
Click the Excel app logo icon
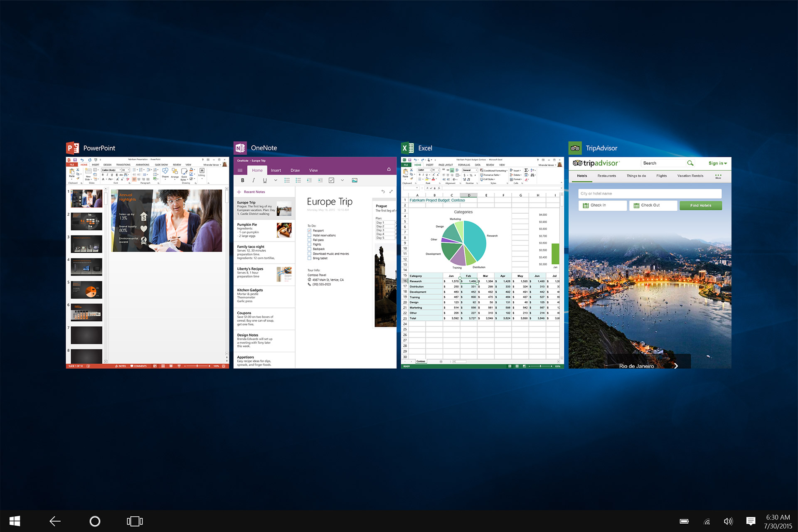(407, 148)
